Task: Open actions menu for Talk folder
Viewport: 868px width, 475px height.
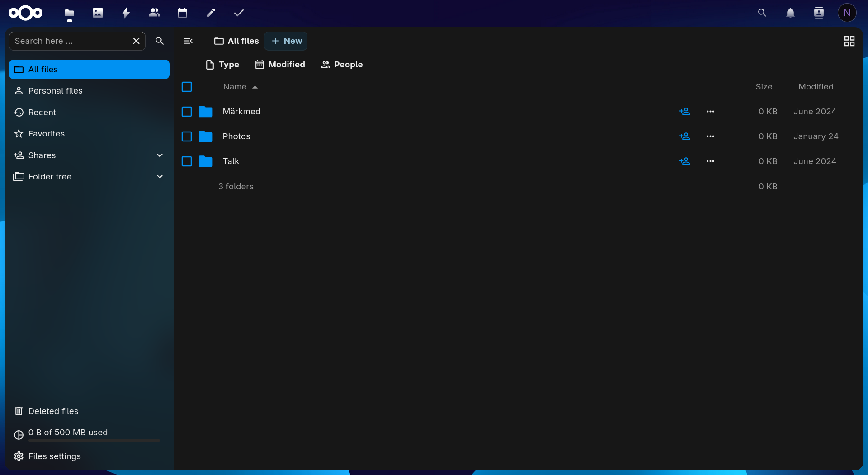Action: (x=710, y=161)
